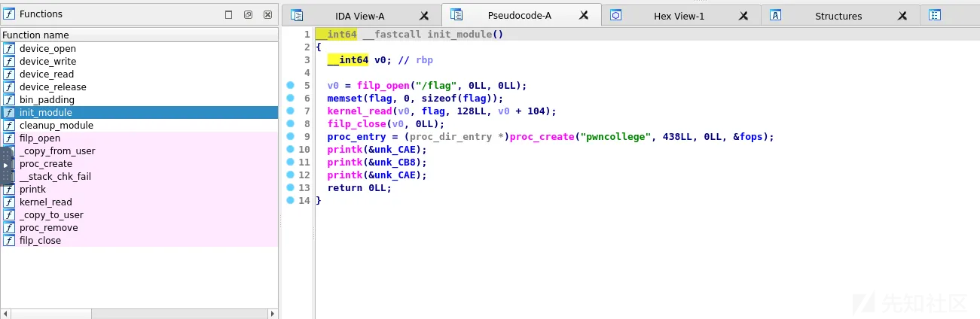This screenshot has height=319, width=980.
Task: Click the function icon beside device_release
Action: pos(9,87)
